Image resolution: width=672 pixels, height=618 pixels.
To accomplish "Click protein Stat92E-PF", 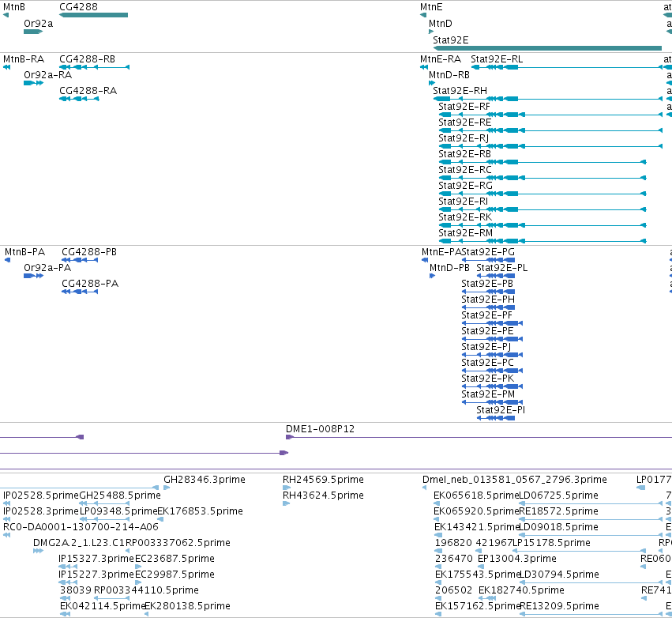I will (x=487, y=315).
